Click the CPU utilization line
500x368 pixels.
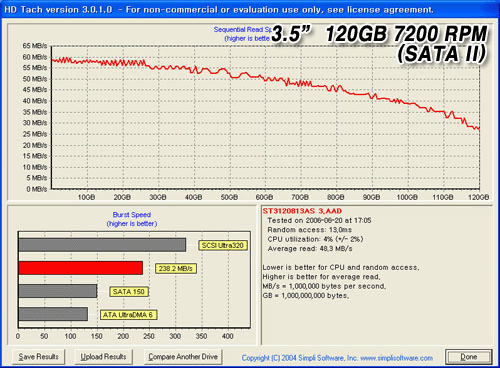pyautogui.click(x=315, y=239)
